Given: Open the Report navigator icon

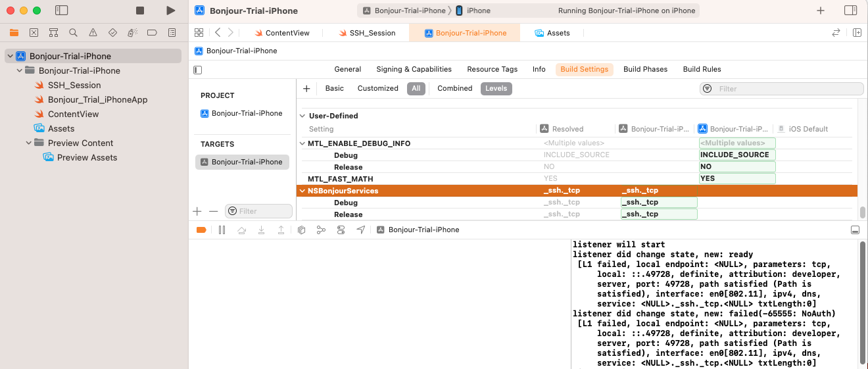Looking at the screenshot, I should (x=172, y=32).
